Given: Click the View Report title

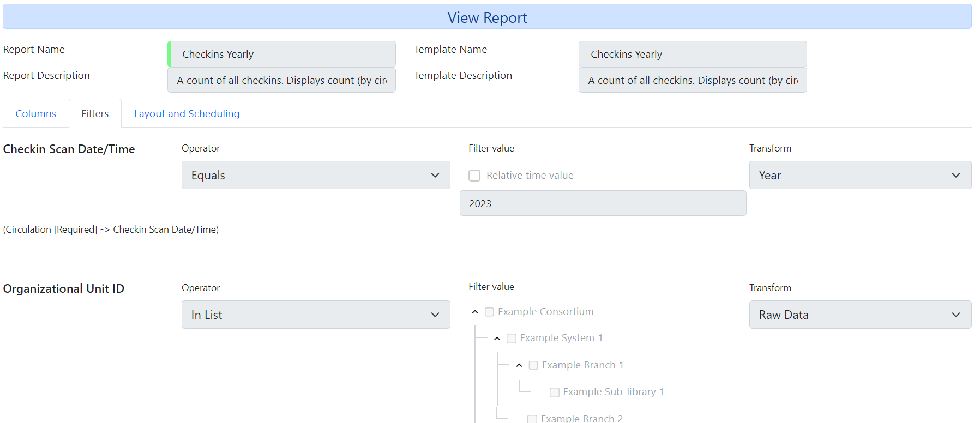Looking at the screenshot, I should click(x=487, y=17).
